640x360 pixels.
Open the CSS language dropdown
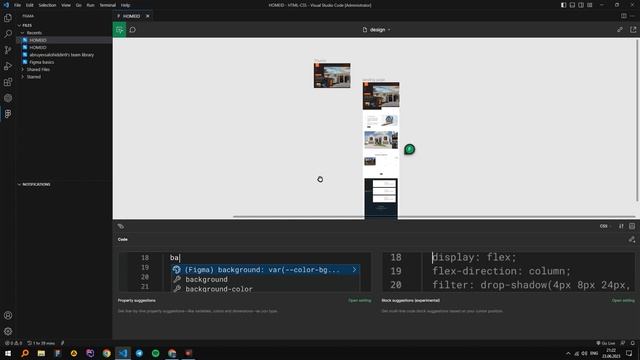tap(605, 226)
